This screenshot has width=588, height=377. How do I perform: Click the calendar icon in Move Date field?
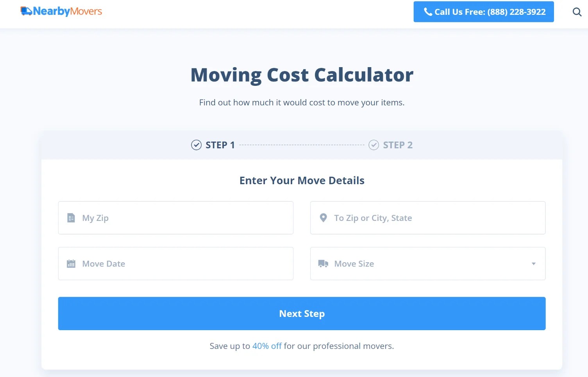click(71, 263)
